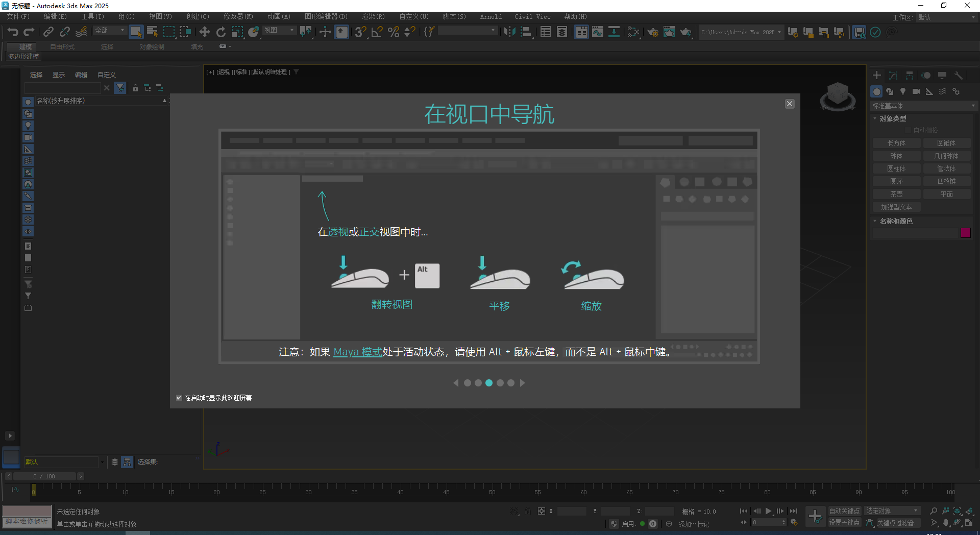Select the Cameras category icon
The image size is (980, 535).
tap(916, 91)
